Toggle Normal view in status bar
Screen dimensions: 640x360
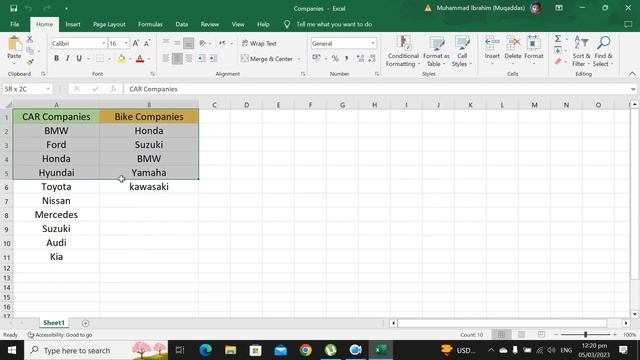tap(501, 335)
